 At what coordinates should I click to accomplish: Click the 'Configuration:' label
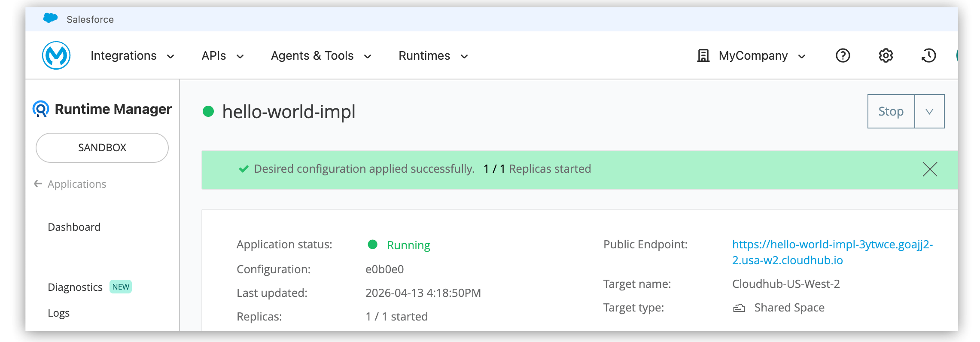(274, 269)
